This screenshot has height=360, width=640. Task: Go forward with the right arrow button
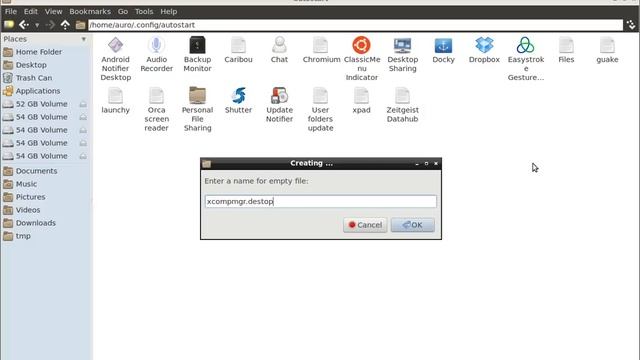[50, 25]
